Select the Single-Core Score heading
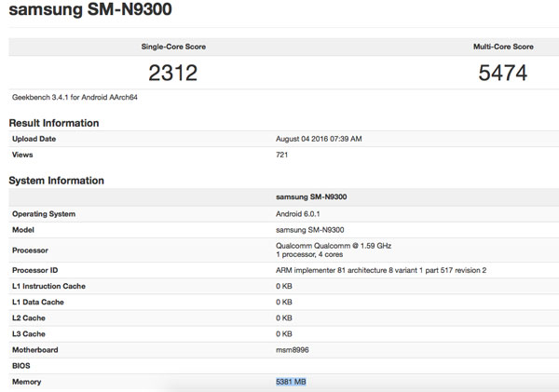559x392 pixels. click(x=173, y=47)
